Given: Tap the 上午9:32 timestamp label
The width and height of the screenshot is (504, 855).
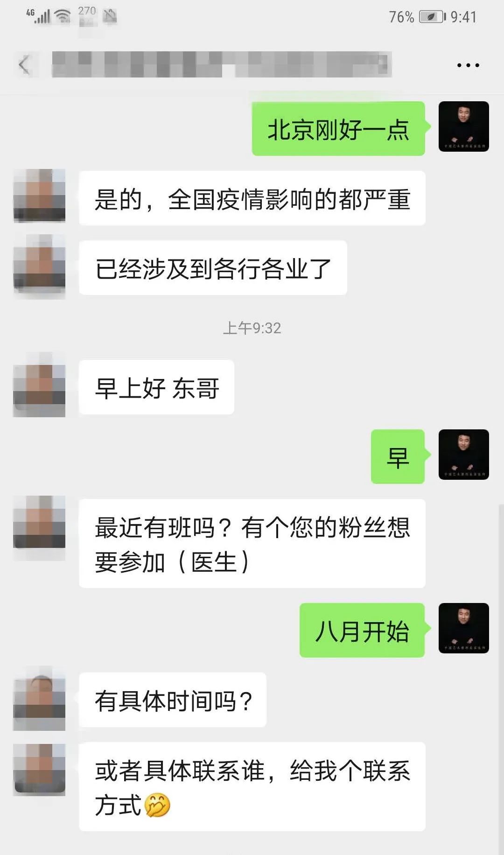Looking at the screenshot, I should [x=252, y=328].
